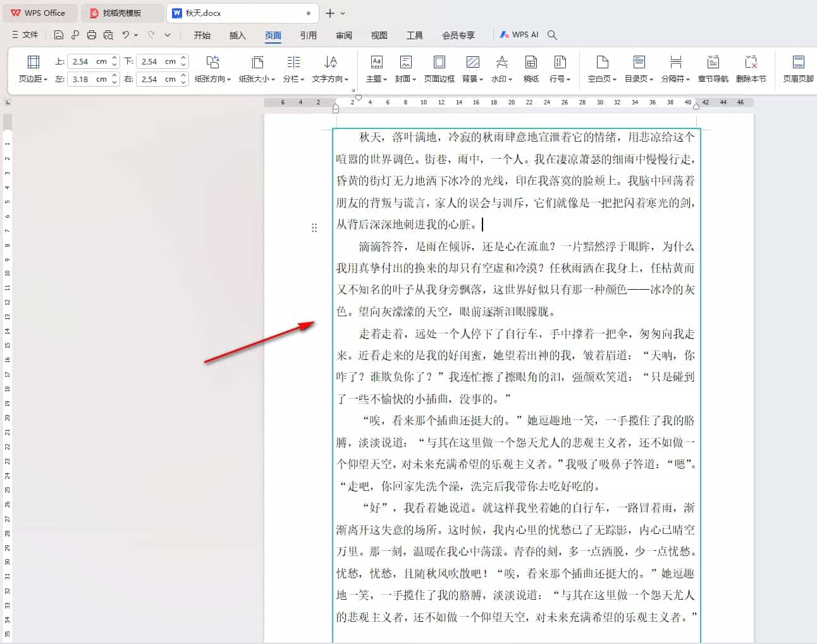Open the 分隔符 breaks dropdown
This screenshot has width=817, height=644.
675,70
